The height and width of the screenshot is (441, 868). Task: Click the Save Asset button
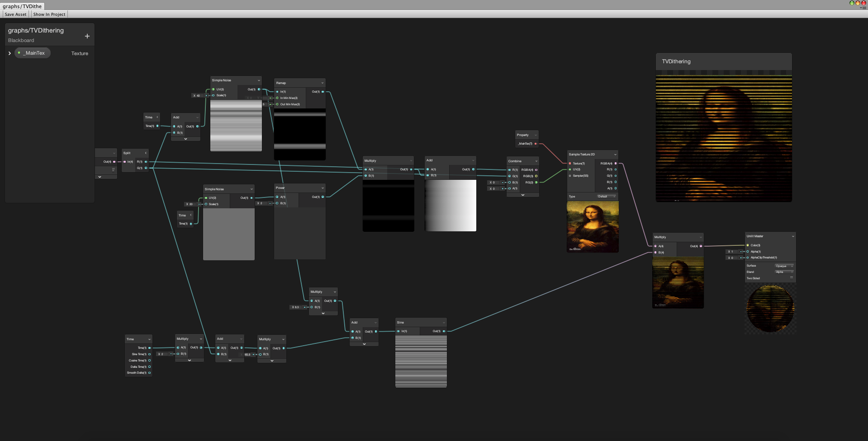pyautogui.click(x=15, y=14)
